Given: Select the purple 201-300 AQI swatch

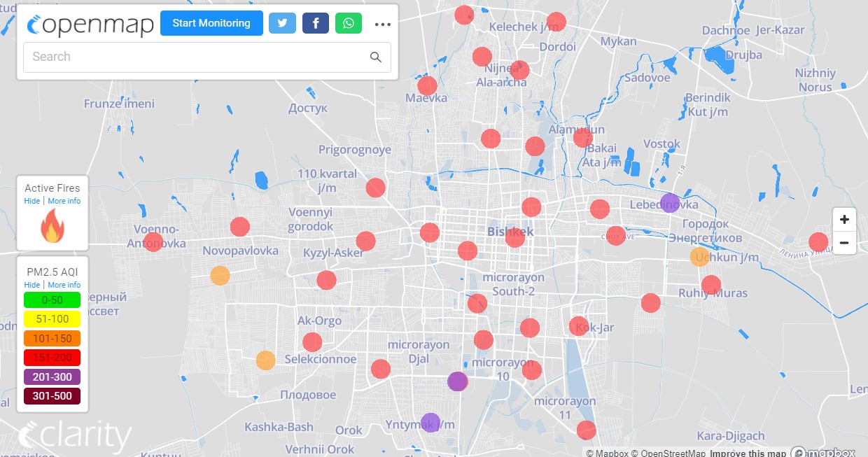Looking at the screenshot, I should (52, 377).
